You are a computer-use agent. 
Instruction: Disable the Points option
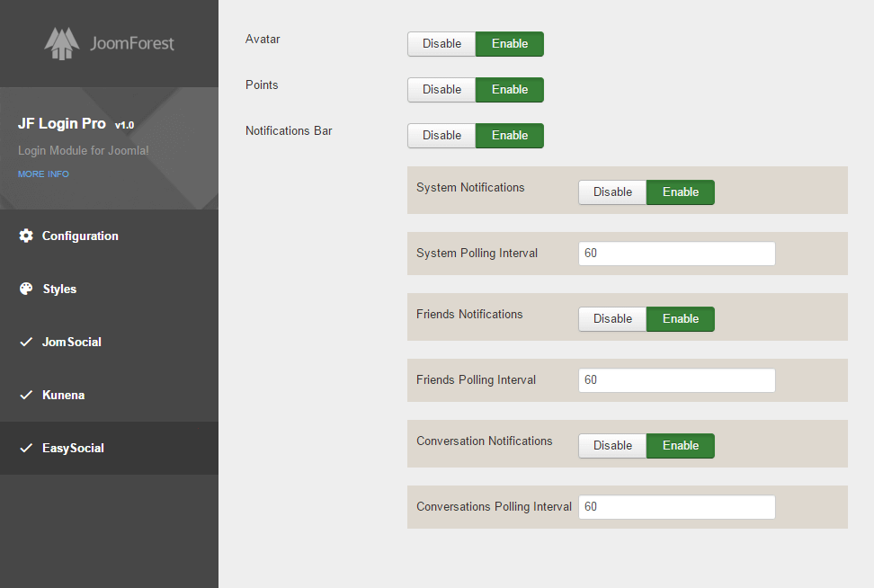click(x=441, y=90)
